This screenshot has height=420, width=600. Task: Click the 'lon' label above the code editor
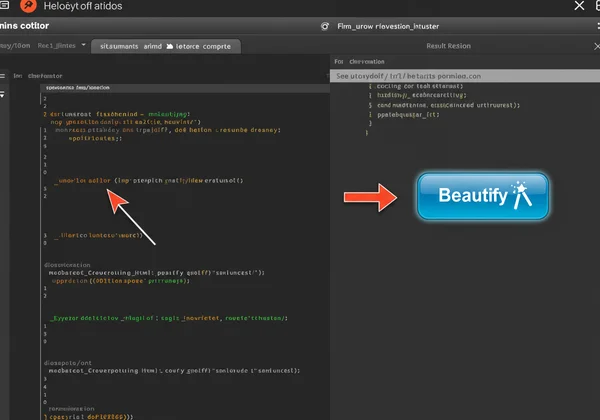click(x=18, y=76)
